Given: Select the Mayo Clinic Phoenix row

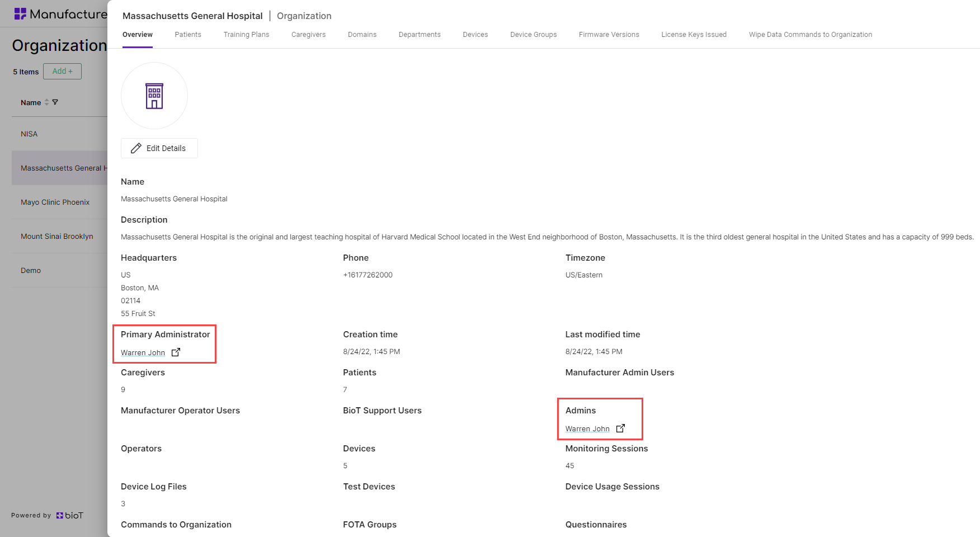Looking at the screenshot, I should pyautogui.click(x=59, y=202).
